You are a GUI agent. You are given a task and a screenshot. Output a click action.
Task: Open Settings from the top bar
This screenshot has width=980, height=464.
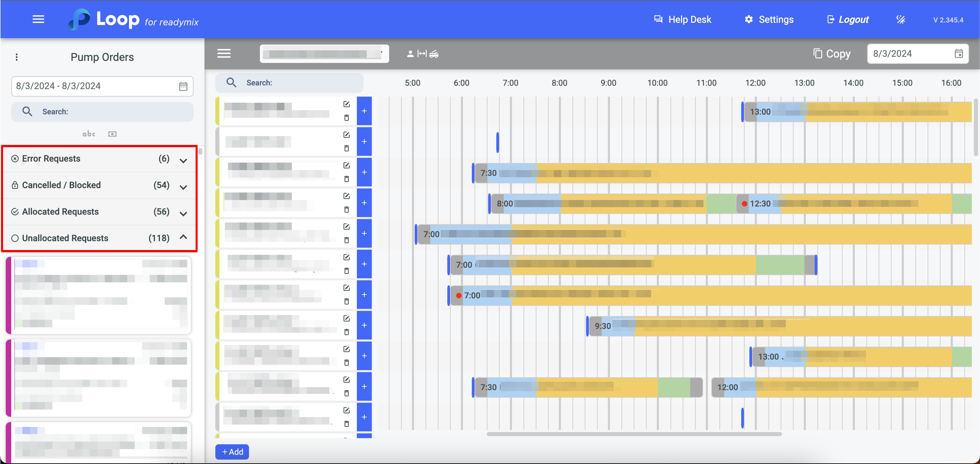pyautogui.click(x=769, y=19)
